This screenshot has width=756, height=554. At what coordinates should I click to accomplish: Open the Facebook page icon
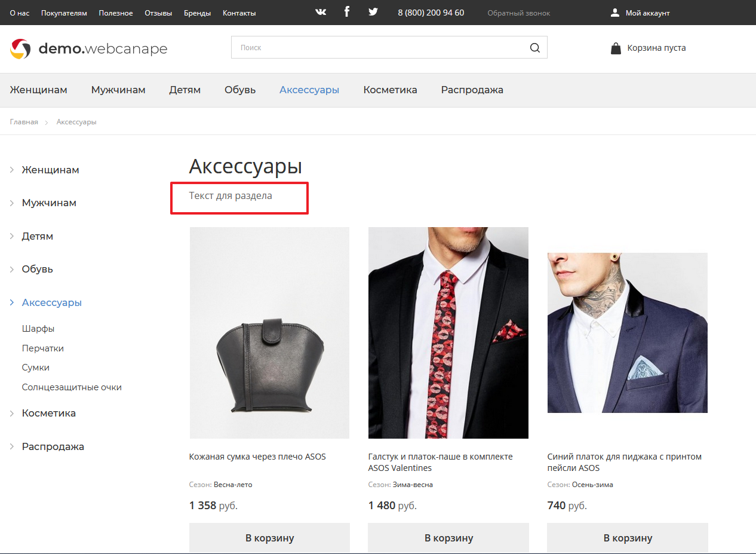pyautogui.click(x=347, y=12)
